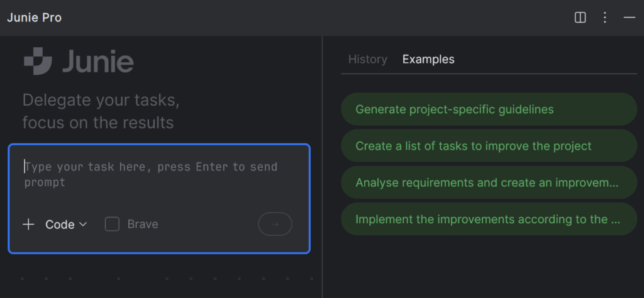
Task: Choose Generate project-specific guidelines example
Action: click(x=489, y=109)
